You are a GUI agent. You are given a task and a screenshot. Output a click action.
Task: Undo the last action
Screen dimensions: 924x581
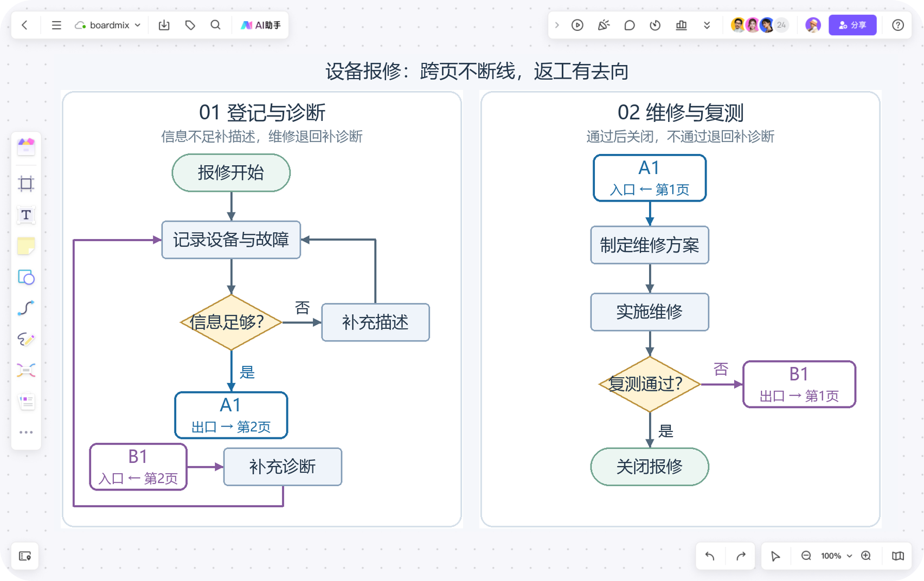click(x=710, y=556)
